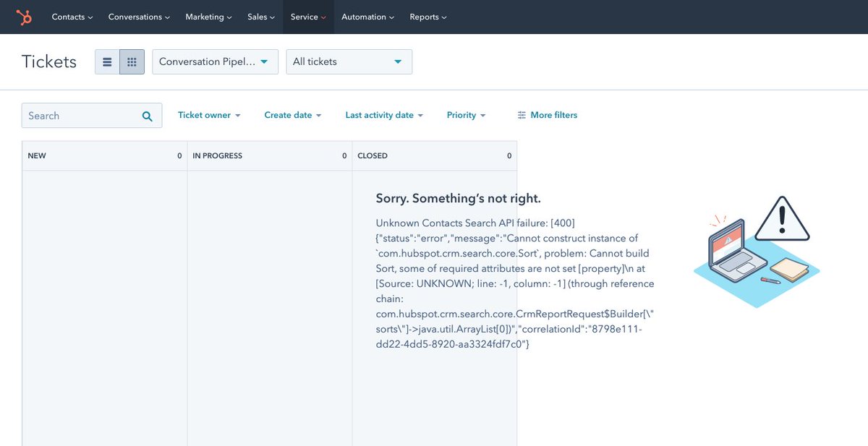Click the HubSpot sprocket logo
The width and height of the screenshot is (868, 446).
(24, 17)
